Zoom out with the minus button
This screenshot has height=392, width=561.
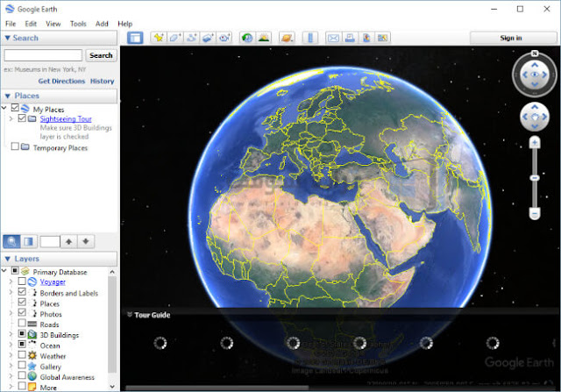535,214
